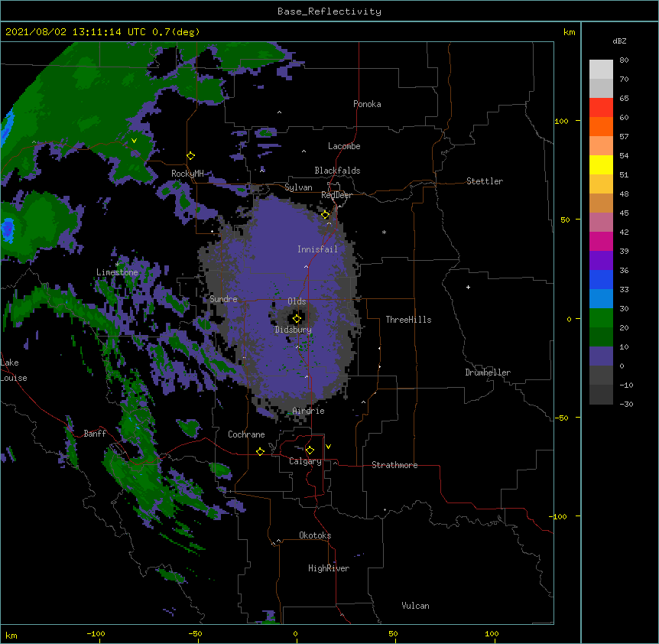Image resolution: width=659 pixels, height=644 pixels.
Task: Select the 65 dBZ red legend swatch
Action: [x=601, y=107]
